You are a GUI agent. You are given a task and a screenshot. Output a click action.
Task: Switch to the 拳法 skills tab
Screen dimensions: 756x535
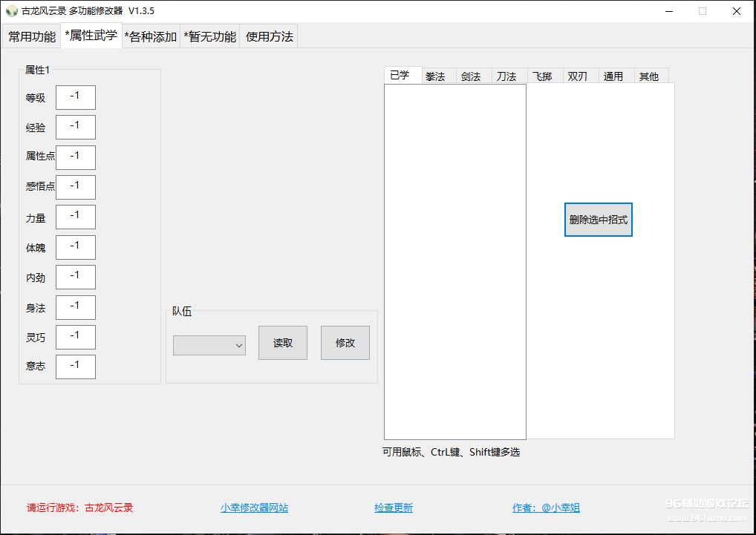pos(435,76)
